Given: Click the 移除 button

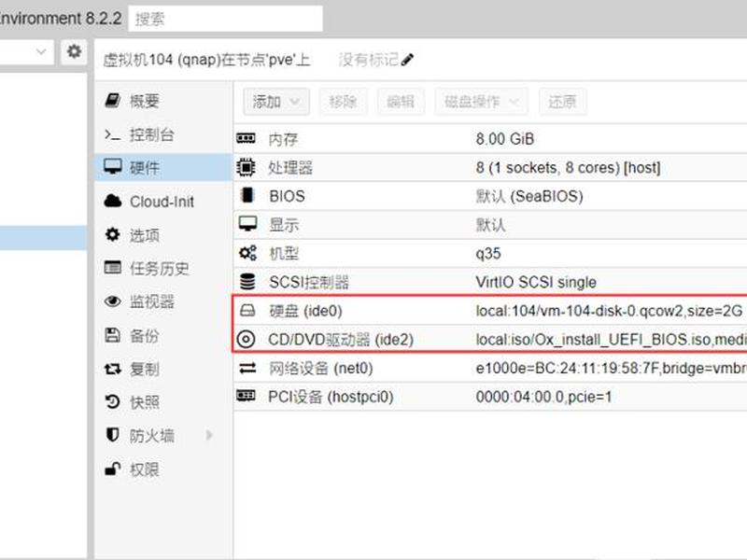Looking at the screenshot, I should [343, 102].
